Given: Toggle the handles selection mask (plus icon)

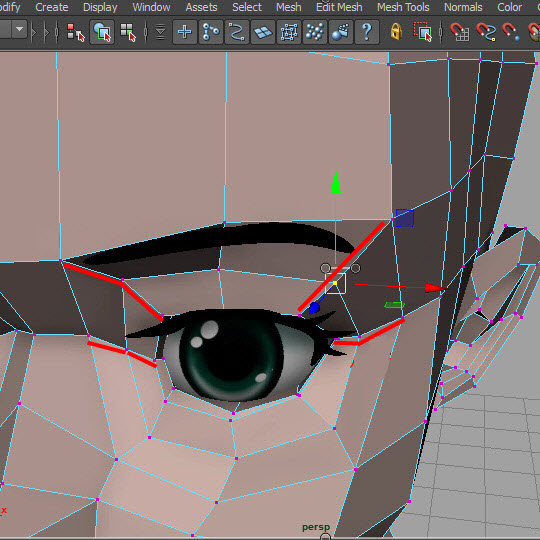Looking at the screenshot, I should (185, 32).
